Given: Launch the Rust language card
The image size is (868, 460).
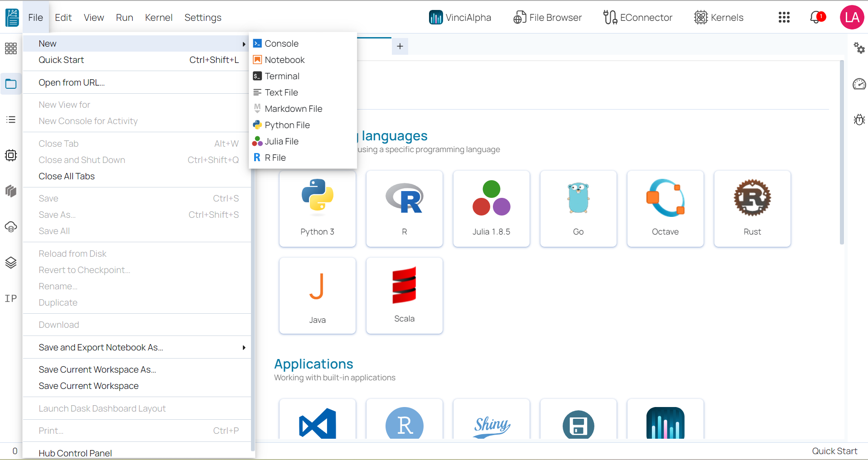Looking at the screenshot, I should 752,209.
